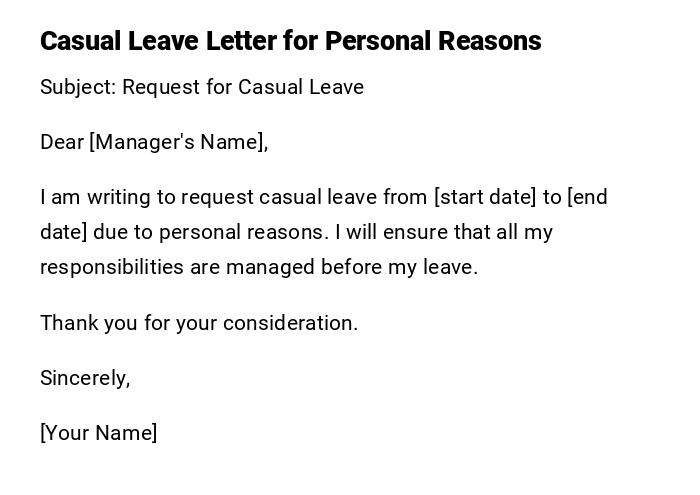Click the '[Your Name]' placeholder
This screenshot has width=700, height=495.
pos(99,433)
